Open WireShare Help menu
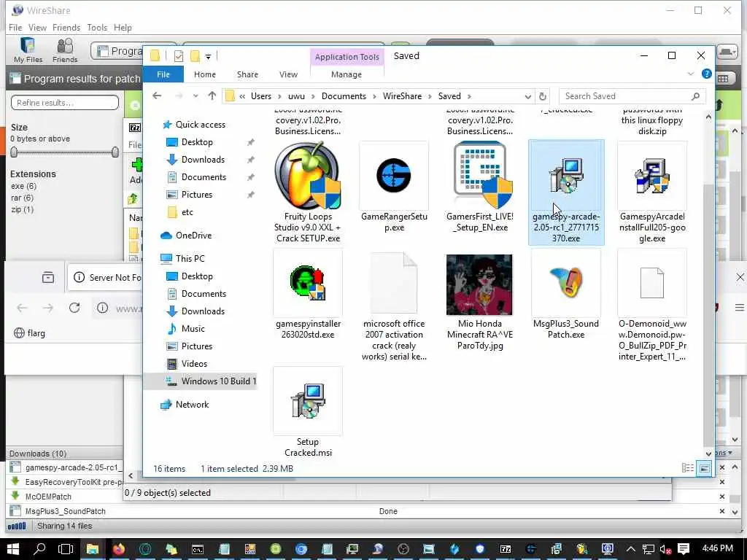 (x=123, y=28)
